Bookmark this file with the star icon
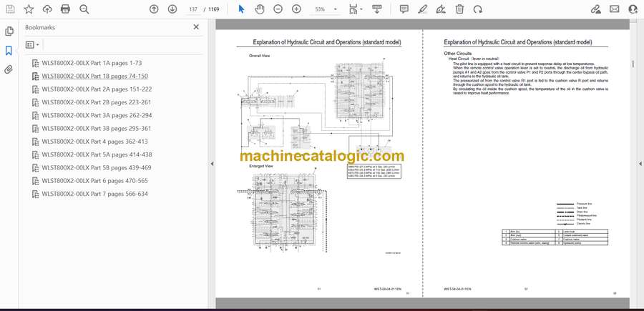The width and height of the screenshot is (644, 311). point(29,9)
